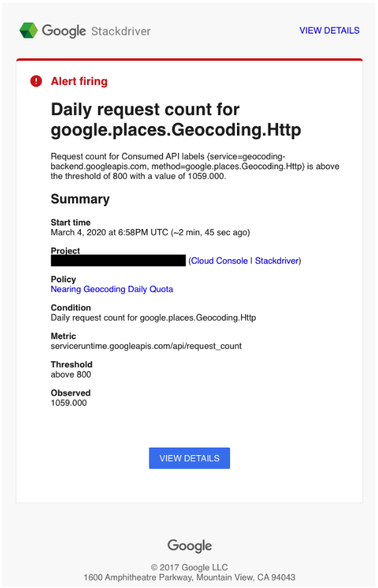Click the observed value 1059.000
Image resolution: width=378 pixels, height=588 pixels.
(69, 403)
